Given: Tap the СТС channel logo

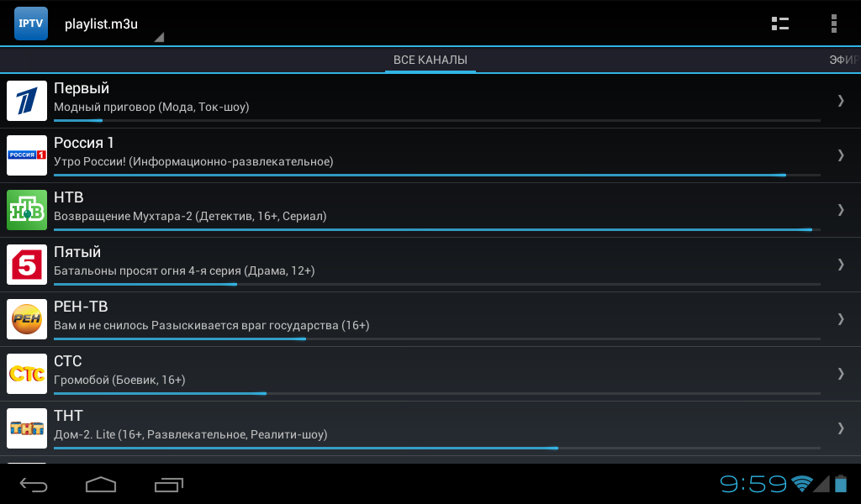Looking at the screenshot, I should pyautogui.click(x=27, y=374).
